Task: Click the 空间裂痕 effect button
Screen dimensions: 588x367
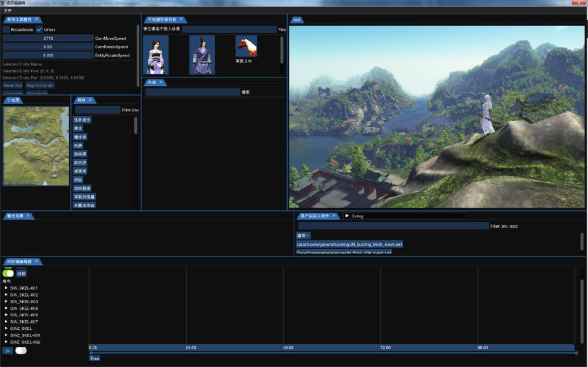Action: point(82,188)
